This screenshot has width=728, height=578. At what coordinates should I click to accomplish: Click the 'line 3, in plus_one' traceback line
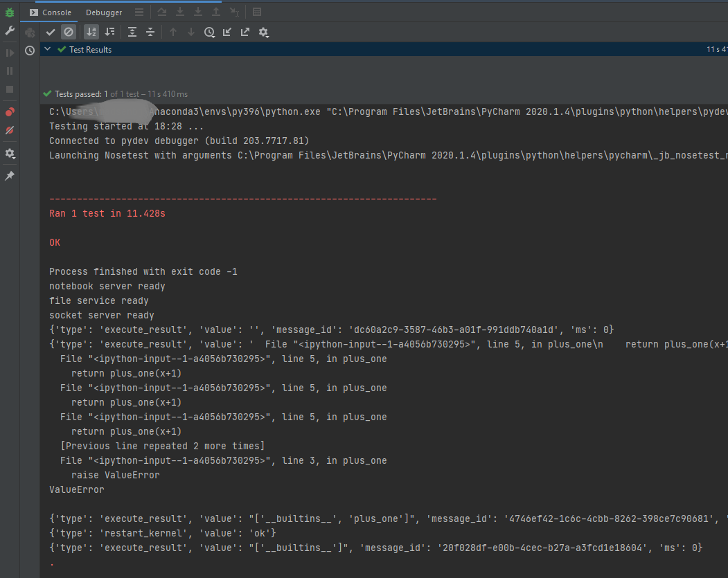click(223, 460)
